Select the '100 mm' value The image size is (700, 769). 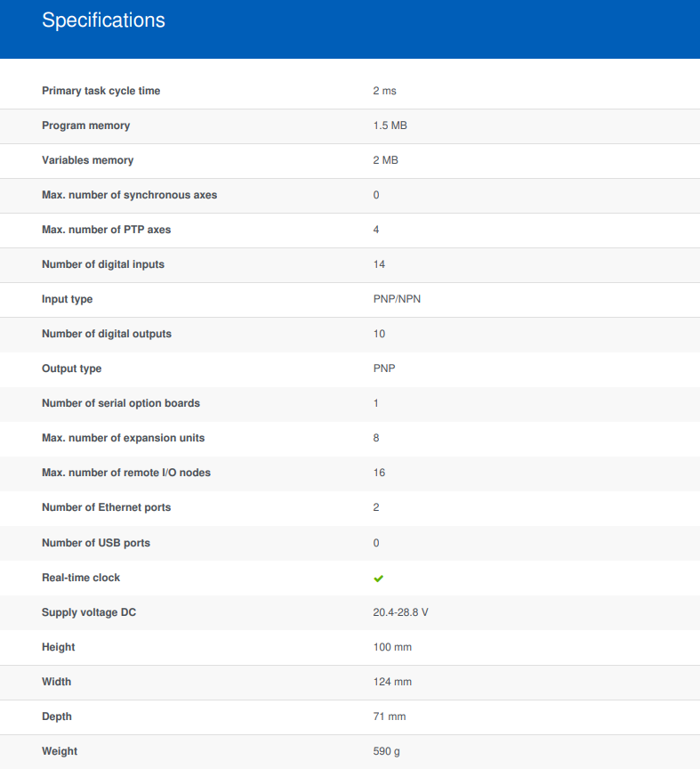click(x=392, y=647)
